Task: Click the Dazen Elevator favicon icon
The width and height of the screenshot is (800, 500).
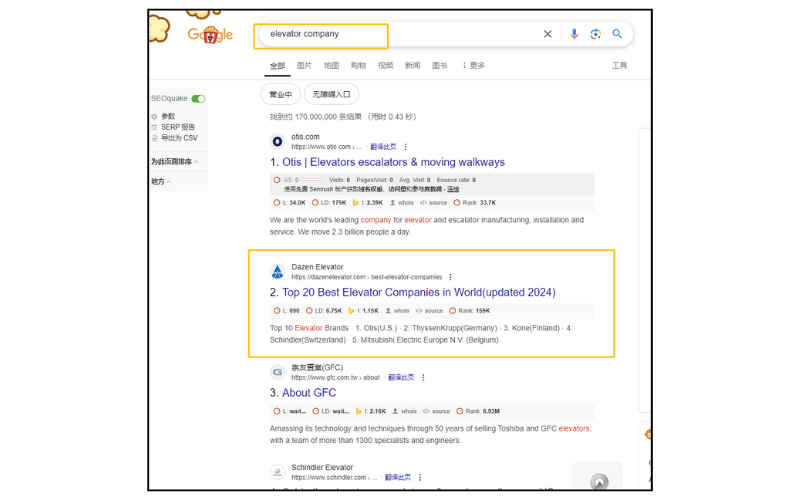Action: [x=277, y=272]
